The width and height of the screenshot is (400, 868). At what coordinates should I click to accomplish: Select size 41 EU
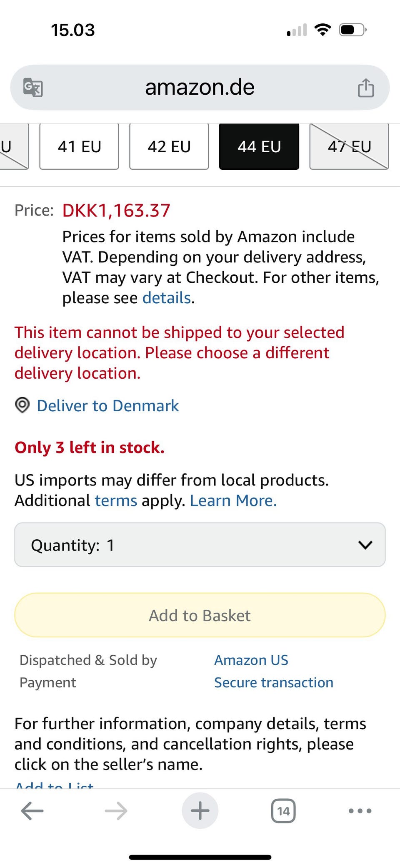pyautogui.click(x=79, y=146)
